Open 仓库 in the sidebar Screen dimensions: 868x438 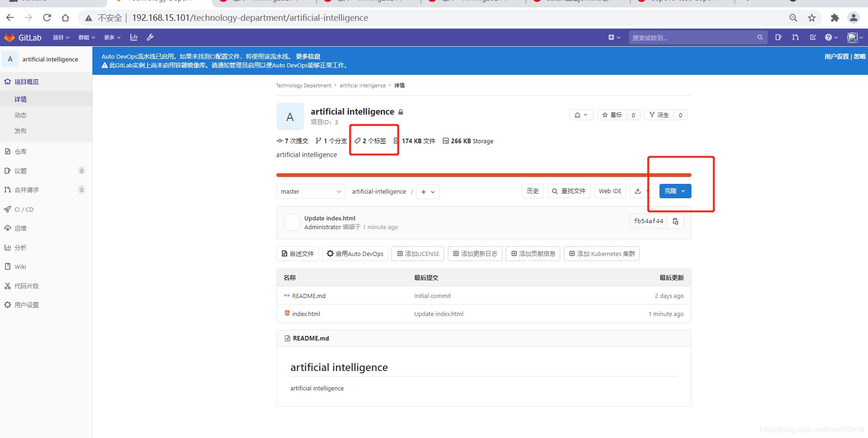coord(46,152)
